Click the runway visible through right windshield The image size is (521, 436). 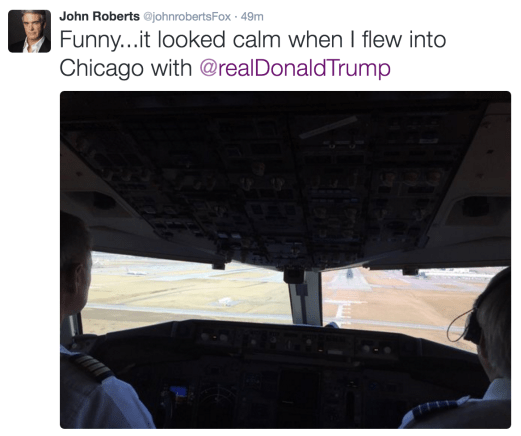coord(348,285)
